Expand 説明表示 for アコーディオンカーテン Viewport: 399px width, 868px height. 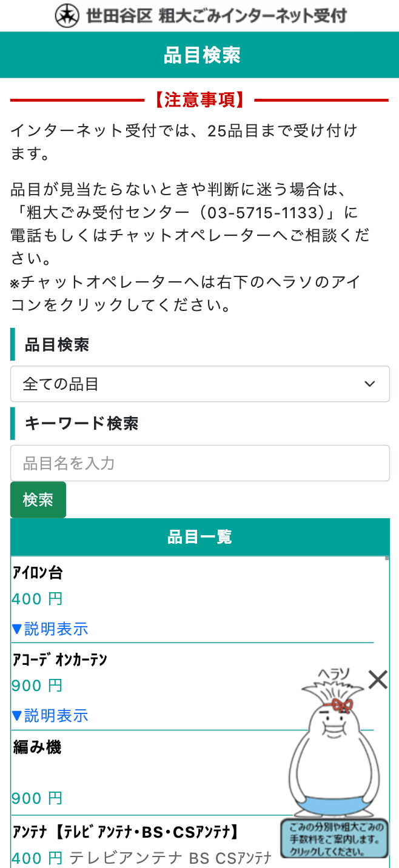[50, 716]
